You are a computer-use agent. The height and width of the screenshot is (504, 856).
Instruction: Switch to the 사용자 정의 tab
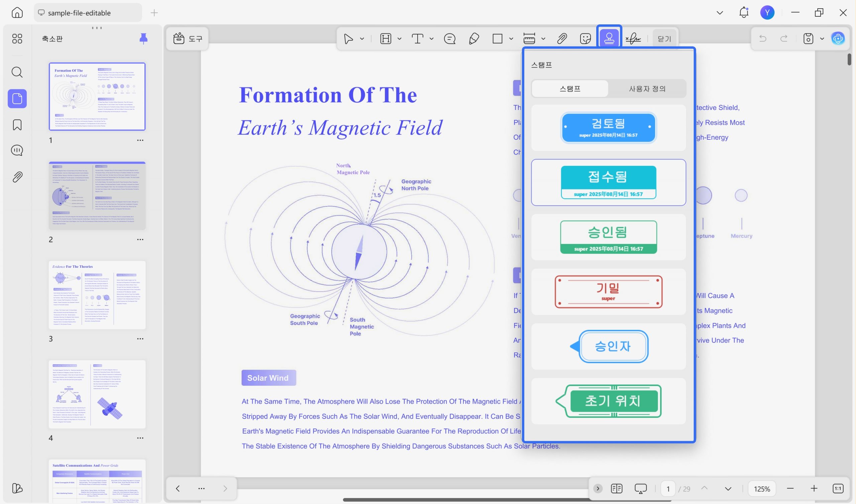[x=647, y=89]
